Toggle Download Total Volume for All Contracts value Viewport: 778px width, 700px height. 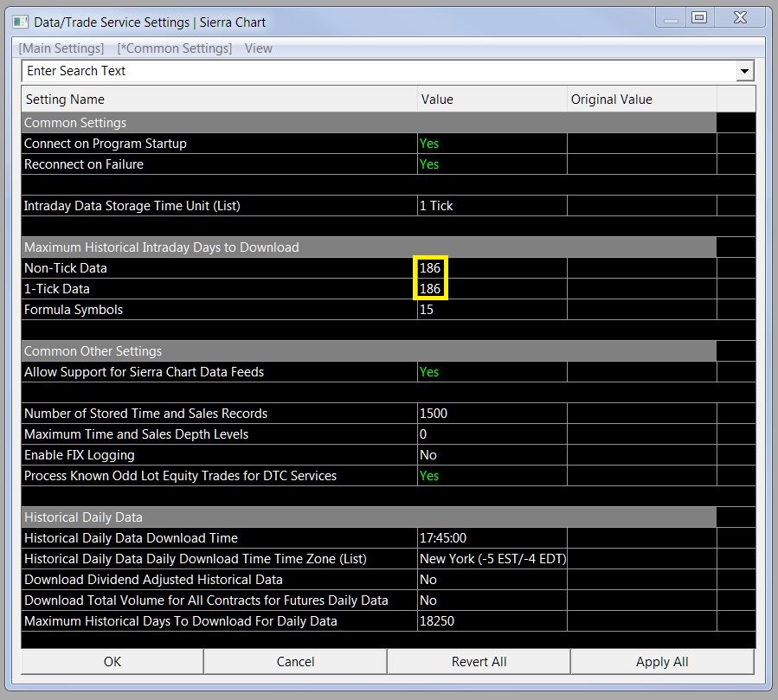492,600
